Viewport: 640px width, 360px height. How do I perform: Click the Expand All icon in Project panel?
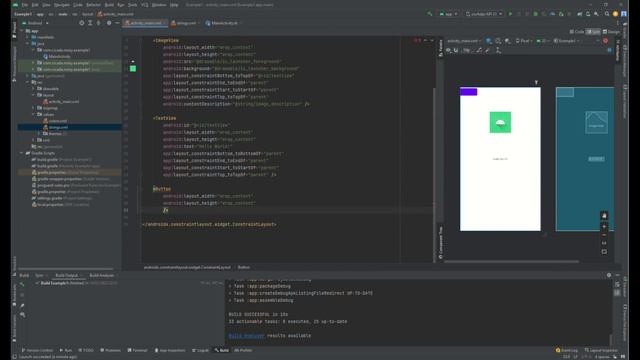click(90, 23)
